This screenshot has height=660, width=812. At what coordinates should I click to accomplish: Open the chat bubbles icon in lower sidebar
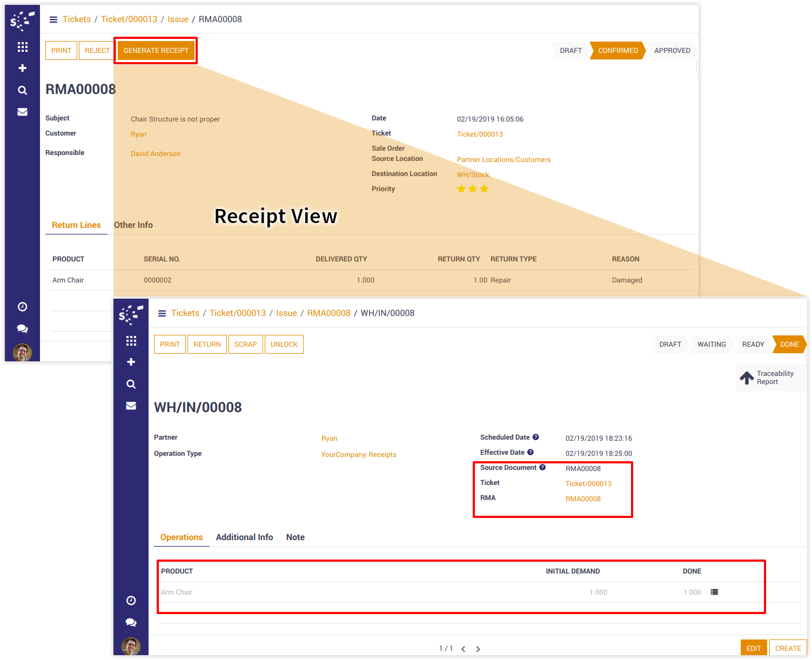(x=131, y=622)
